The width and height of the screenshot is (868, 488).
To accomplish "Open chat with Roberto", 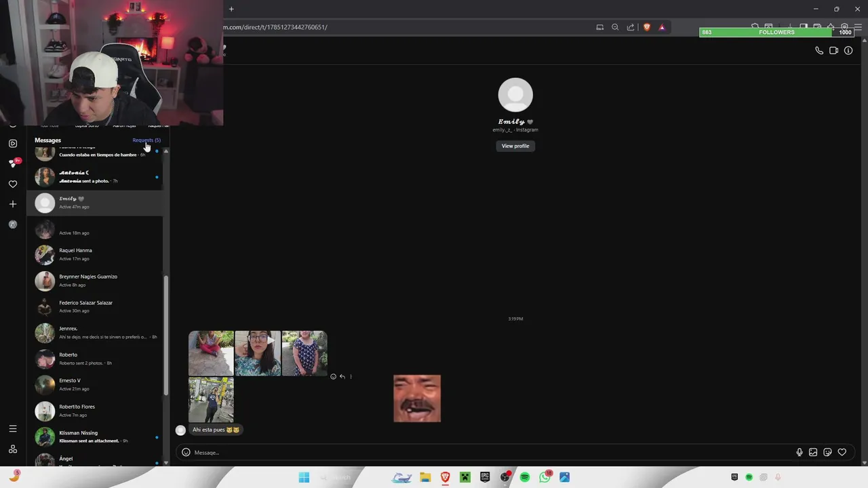I will click(95, 359).
